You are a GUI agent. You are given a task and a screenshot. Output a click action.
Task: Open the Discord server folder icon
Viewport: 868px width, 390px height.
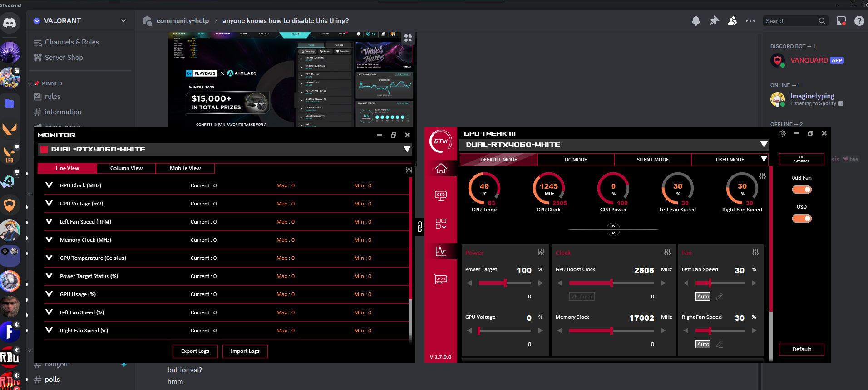tap(10, 103)
